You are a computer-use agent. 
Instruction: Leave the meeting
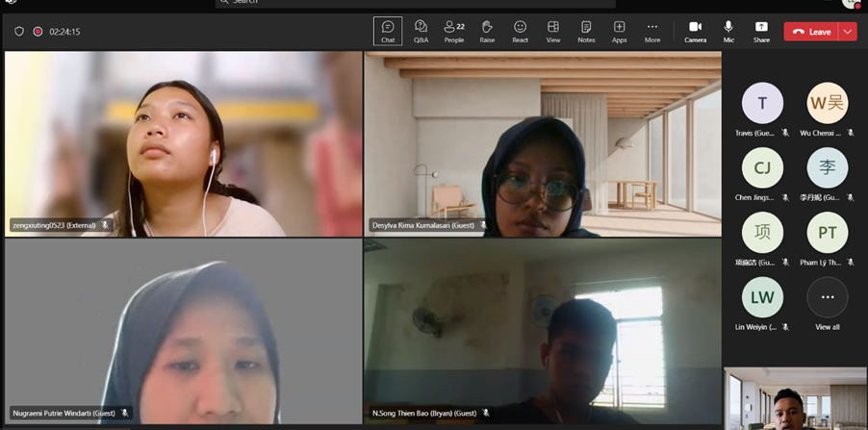pyautogui.click(x=811, y=32)
